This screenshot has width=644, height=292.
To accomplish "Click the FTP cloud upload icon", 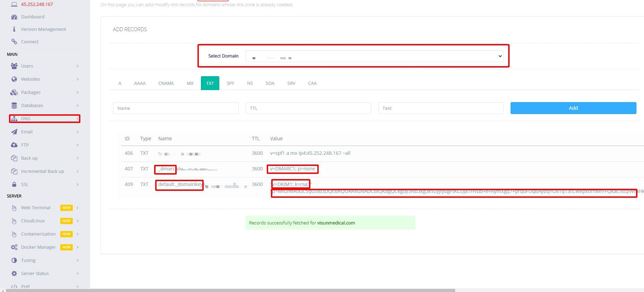I will click(14, 145).
